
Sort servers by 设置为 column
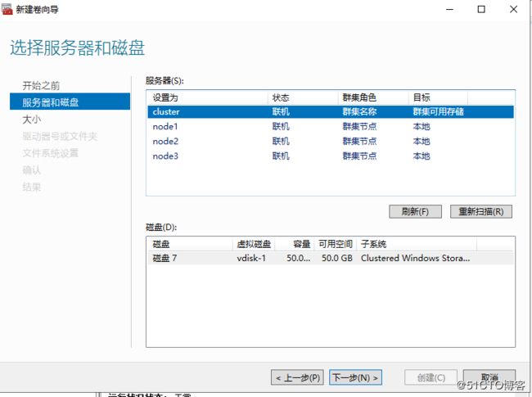[208, 97]
